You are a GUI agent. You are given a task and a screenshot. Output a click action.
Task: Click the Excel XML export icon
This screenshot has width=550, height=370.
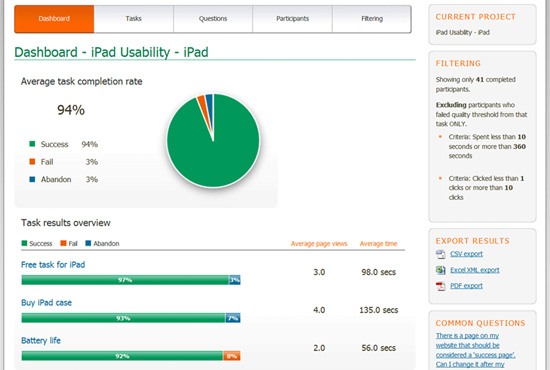pyautogui.click(x=441, y=270)
